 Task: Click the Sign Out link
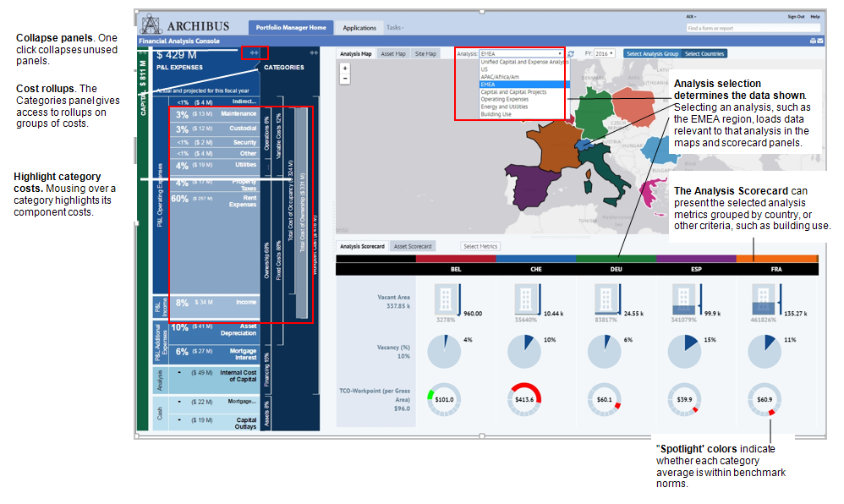795,16
